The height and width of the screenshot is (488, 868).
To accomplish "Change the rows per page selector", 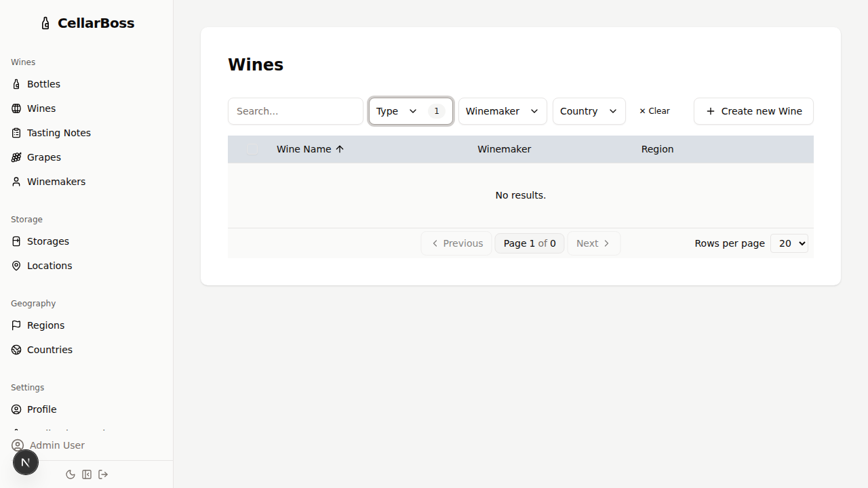I will [x=789, y=243].
